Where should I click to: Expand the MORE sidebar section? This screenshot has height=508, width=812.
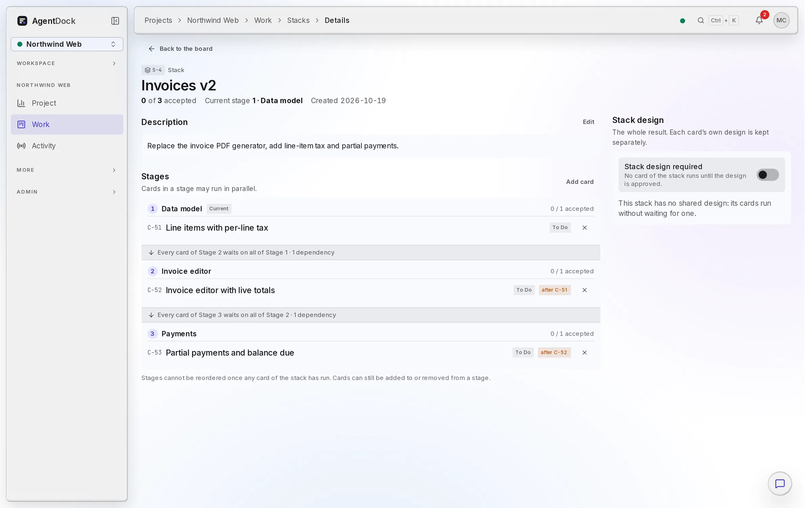point(67,170)
